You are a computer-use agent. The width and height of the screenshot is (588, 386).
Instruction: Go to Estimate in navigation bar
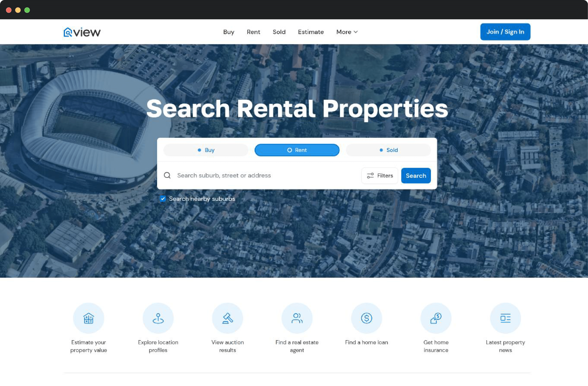tap(311, 32)
